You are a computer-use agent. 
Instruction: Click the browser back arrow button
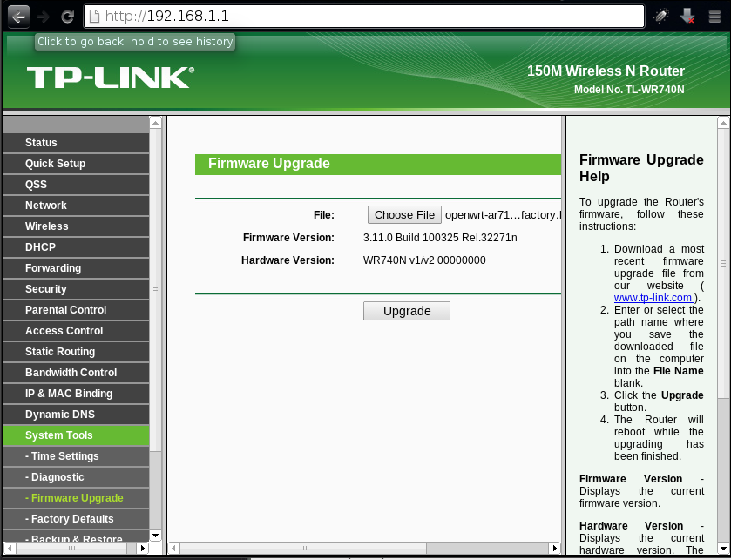coord(18,17)
